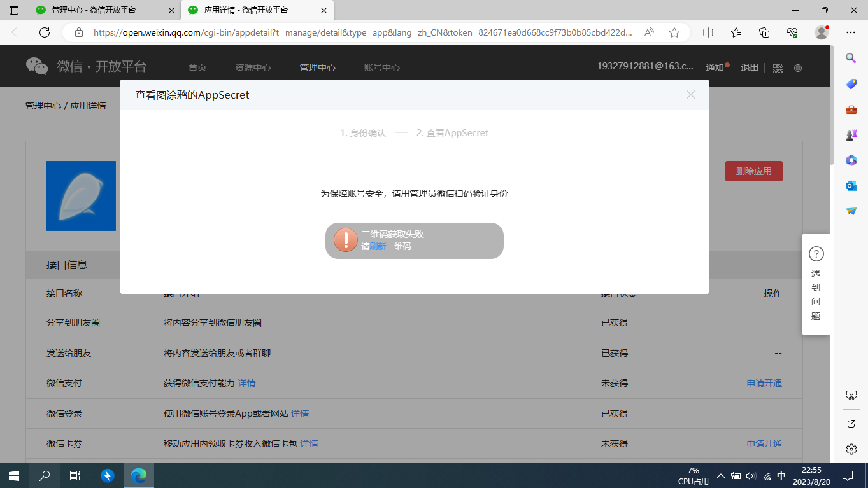
Task: Open the split screen icon
Action: [x=708, y=32]
